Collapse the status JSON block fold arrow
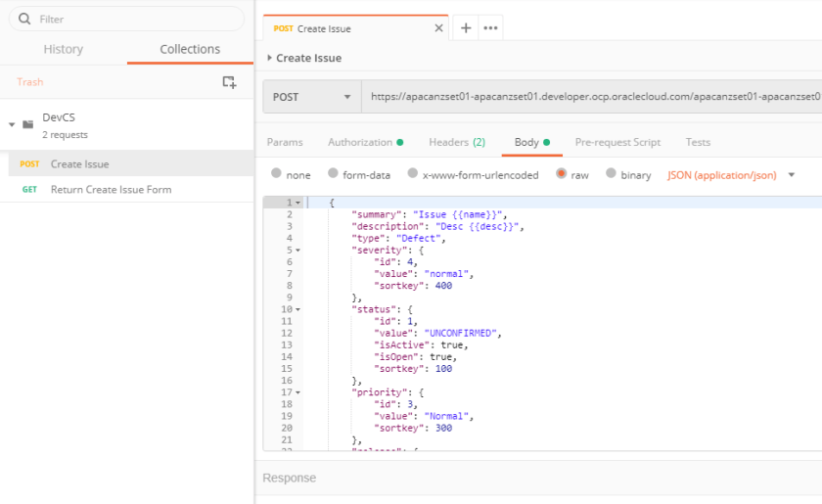Viewport: 822px width, 504px height. tap(297, 309)
